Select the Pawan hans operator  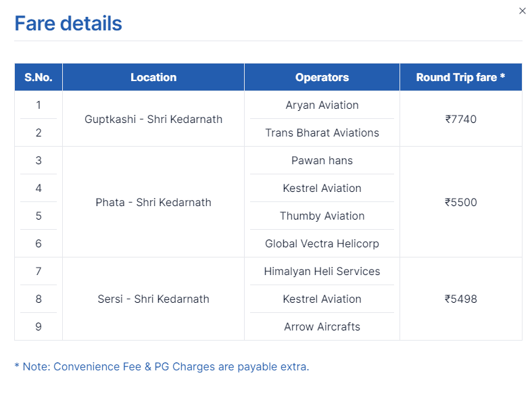tap(322, 161)
